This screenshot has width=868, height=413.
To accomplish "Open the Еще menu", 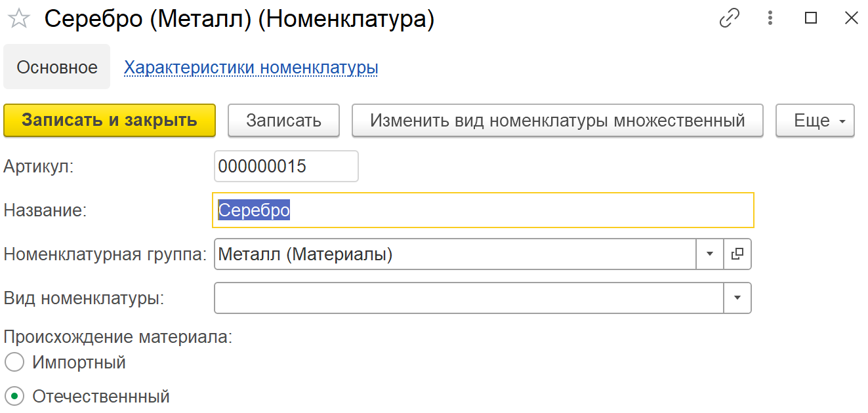I will (815, 121).
